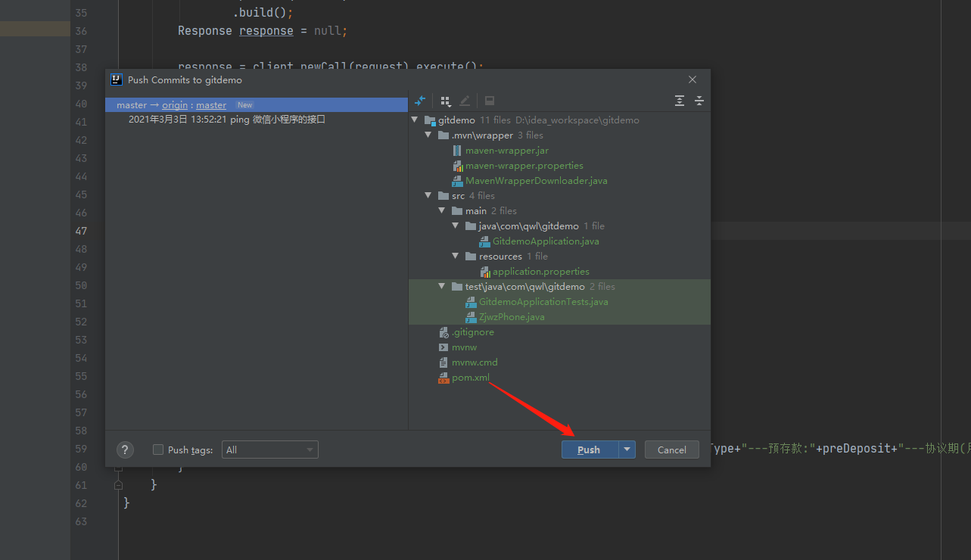971x560 pixels.
Task: Collapse the gitdemo root tree node
Action: click(x=415, y=120)
